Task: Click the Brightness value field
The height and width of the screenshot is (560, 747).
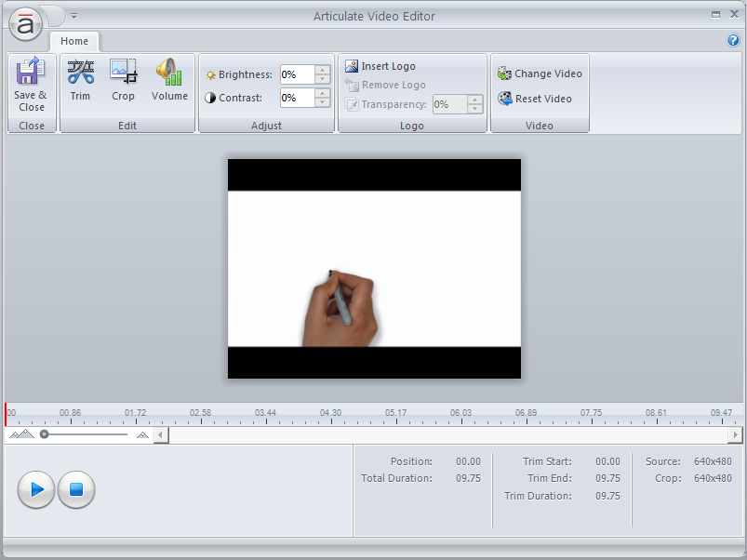Action: (298, 74)
